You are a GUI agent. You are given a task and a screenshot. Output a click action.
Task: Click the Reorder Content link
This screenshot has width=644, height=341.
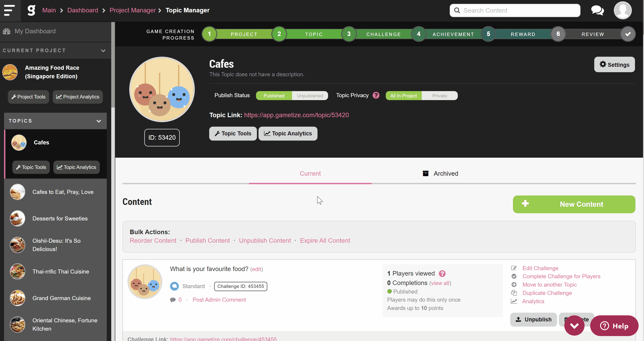(153, 240)
